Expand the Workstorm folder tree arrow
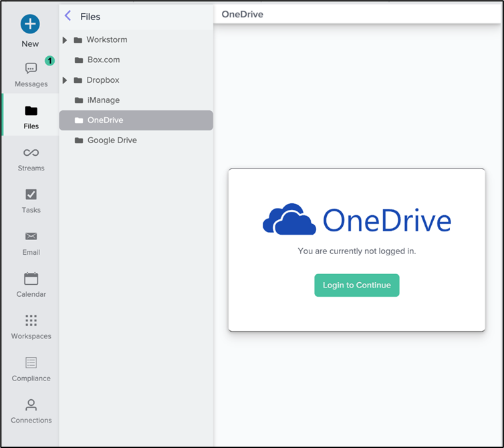Screen dimensions: 504x448 [x=65, y=40]
